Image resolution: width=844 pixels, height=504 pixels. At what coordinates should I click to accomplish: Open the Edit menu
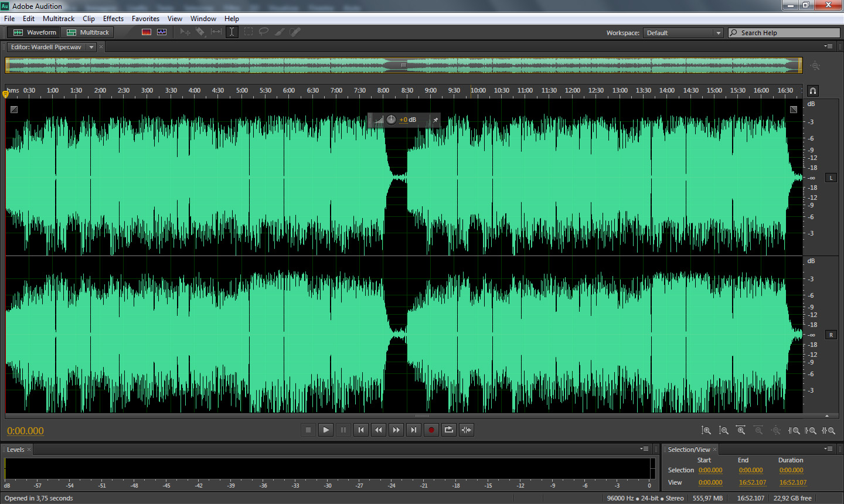29,19
